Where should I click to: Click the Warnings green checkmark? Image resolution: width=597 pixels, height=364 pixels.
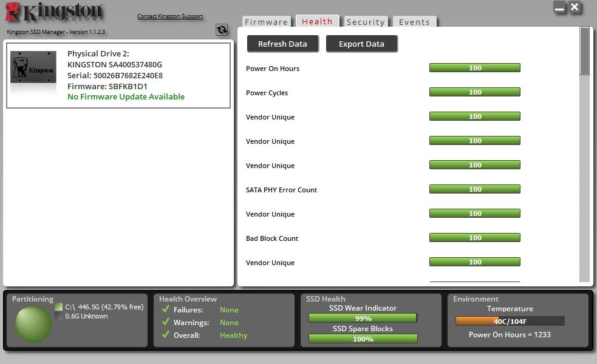point(165,322)
